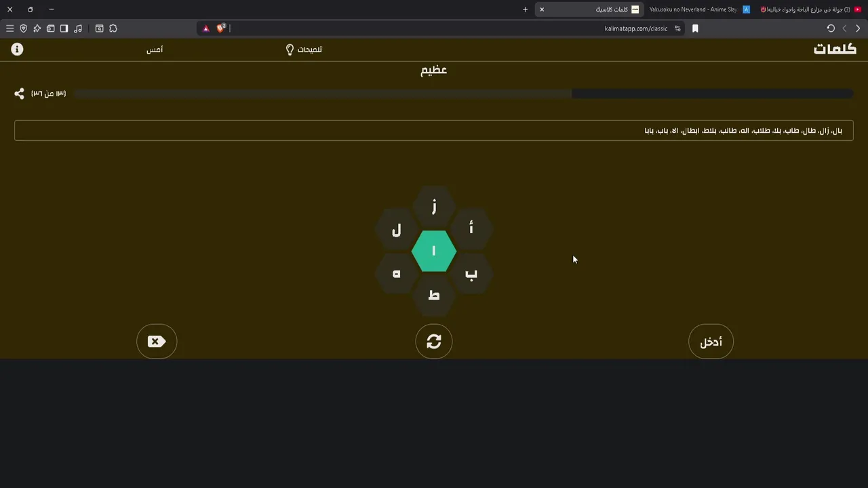Click the كلمات site logo
Screen dimensions: 868x488
click(835, 49)
